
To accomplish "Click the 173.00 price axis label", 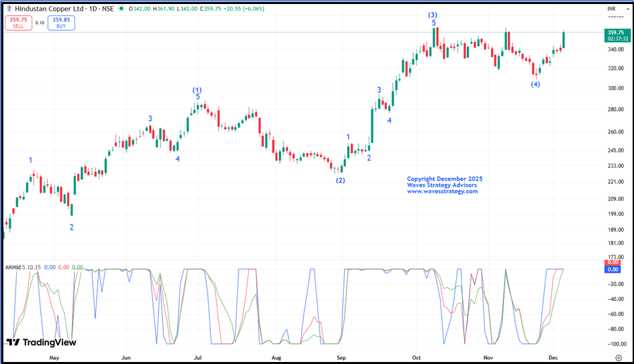I will click(616, 257).
